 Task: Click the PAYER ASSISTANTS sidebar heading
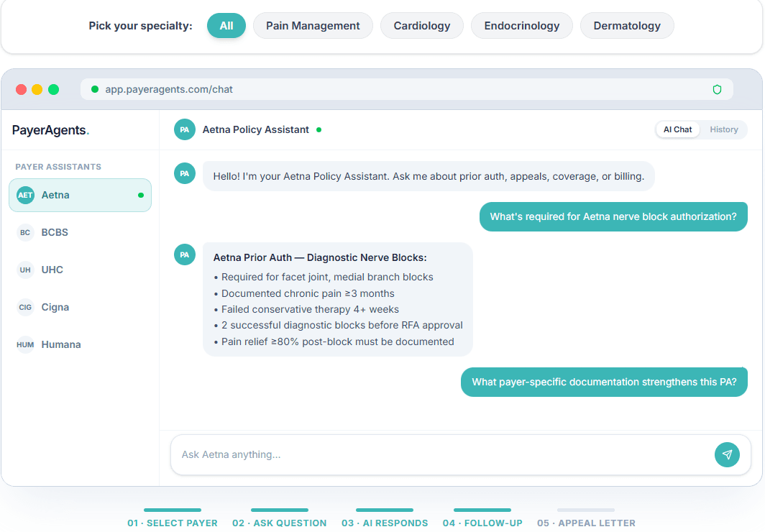point(58,167)
